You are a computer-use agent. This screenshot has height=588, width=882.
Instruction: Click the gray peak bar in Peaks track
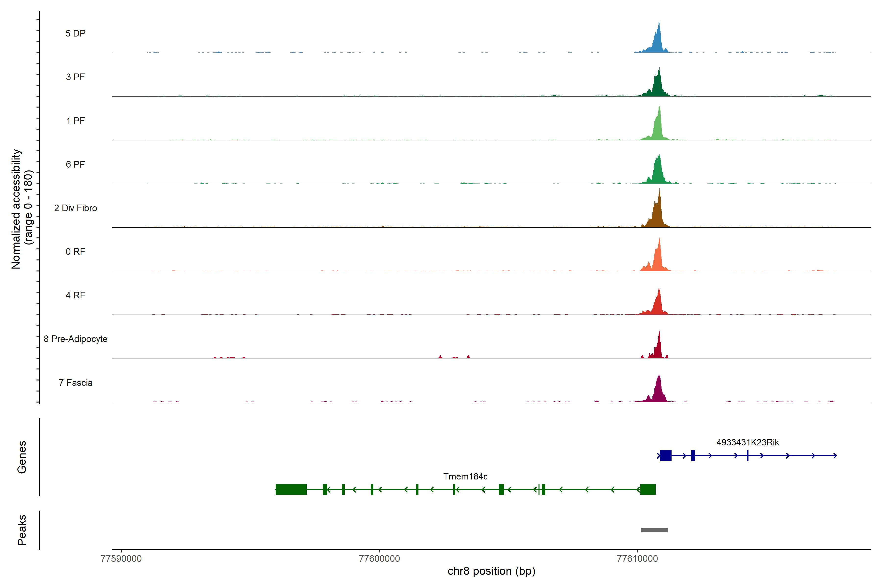coord(654,530)
